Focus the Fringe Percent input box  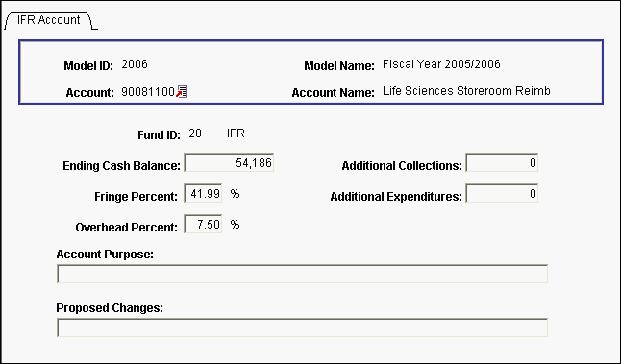203,193
